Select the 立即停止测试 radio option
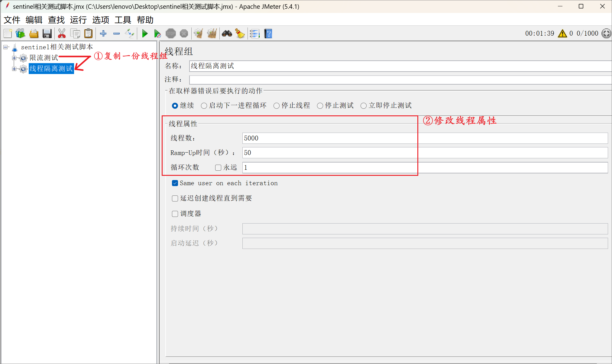The height and width of the screenshot is (364, 612). [364, 106]
